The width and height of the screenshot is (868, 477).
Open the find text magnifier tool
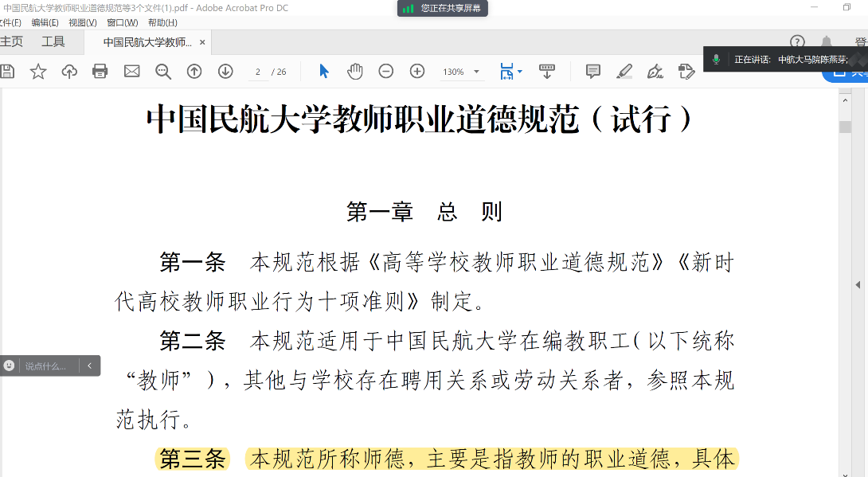pyautogui.click(x=163, y=72)
